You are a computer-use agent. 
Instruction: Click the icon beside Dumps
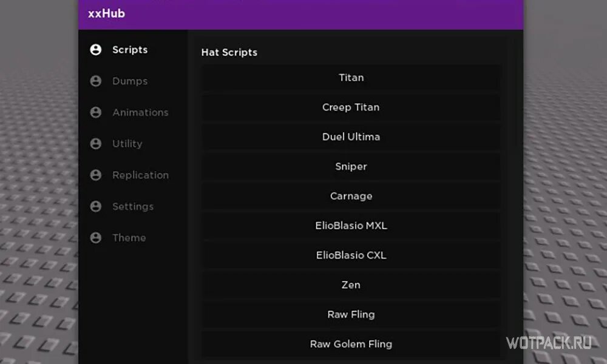[x=95, y=81]
